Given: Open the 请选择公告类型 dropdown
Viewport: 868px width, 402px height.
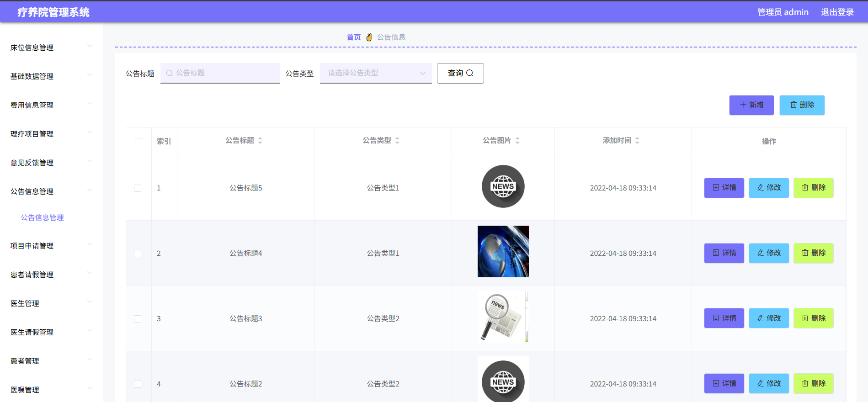Looking at the screenshot, I should (x=376, y=73).
